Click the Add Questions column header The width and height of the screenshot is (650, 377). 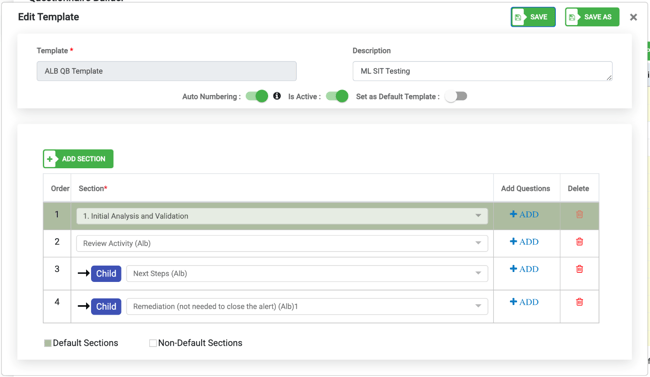(x=525, y=188)
